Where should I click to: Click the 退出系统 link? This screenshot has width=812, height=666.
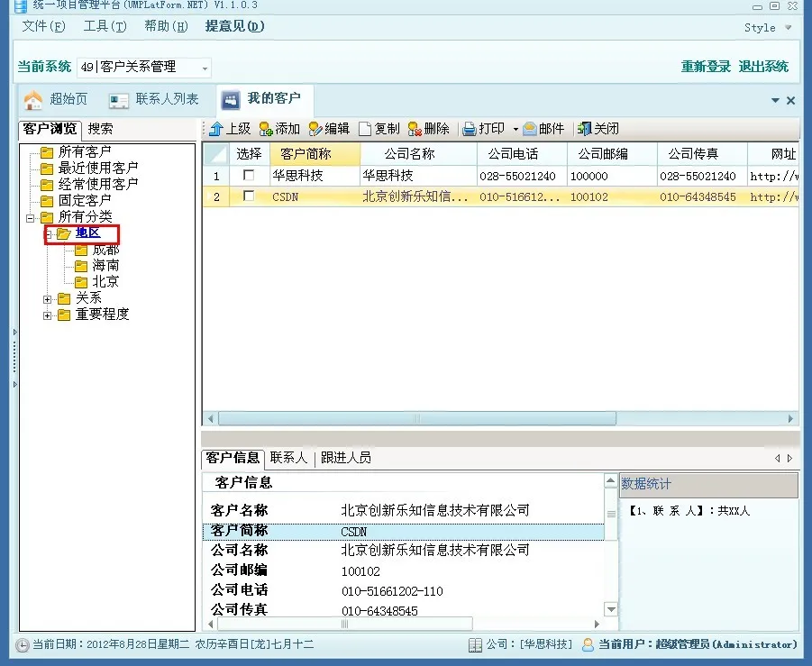point(763,67)
